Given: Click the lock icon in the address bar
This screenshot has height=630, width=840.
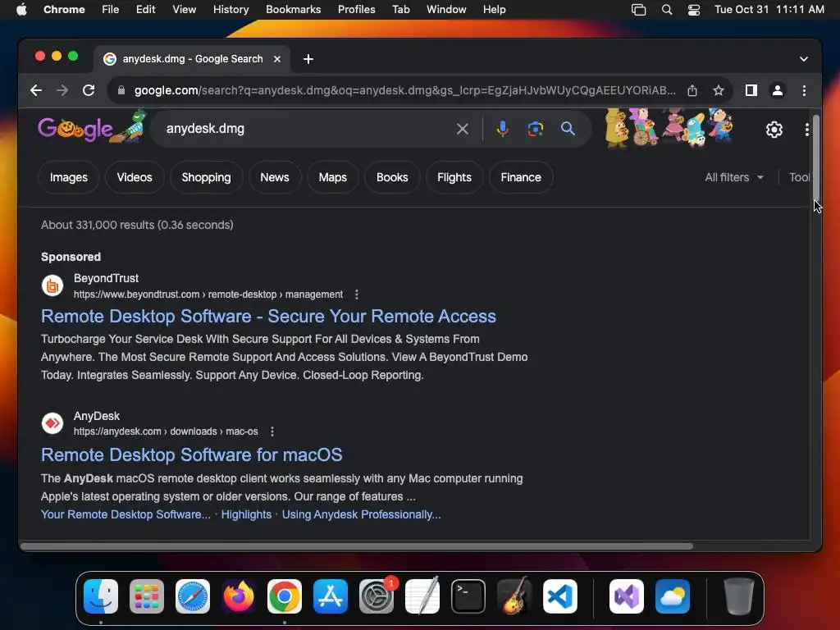Looking at the screenshot, I should [121, 90].
